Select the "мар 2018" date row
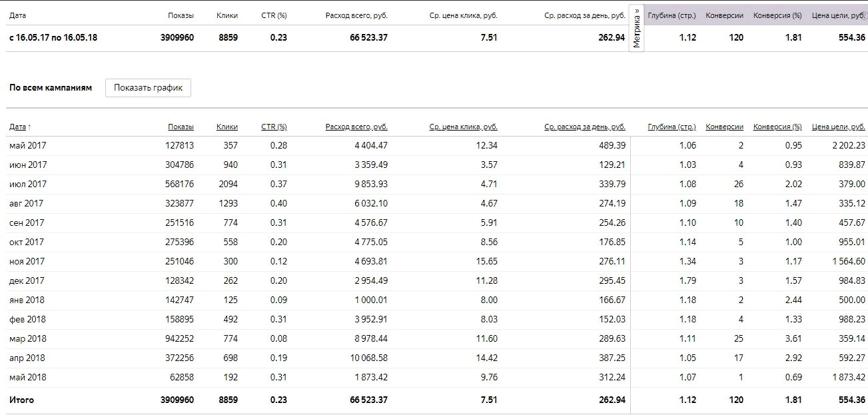 click(27, 338)
